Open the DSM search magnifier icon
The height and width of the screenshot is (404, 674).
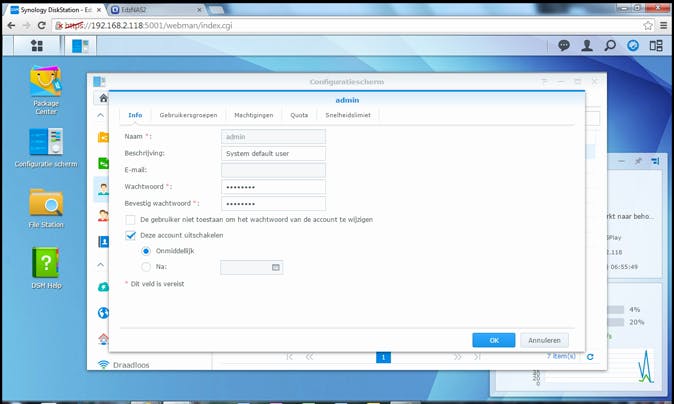[610, 45]
